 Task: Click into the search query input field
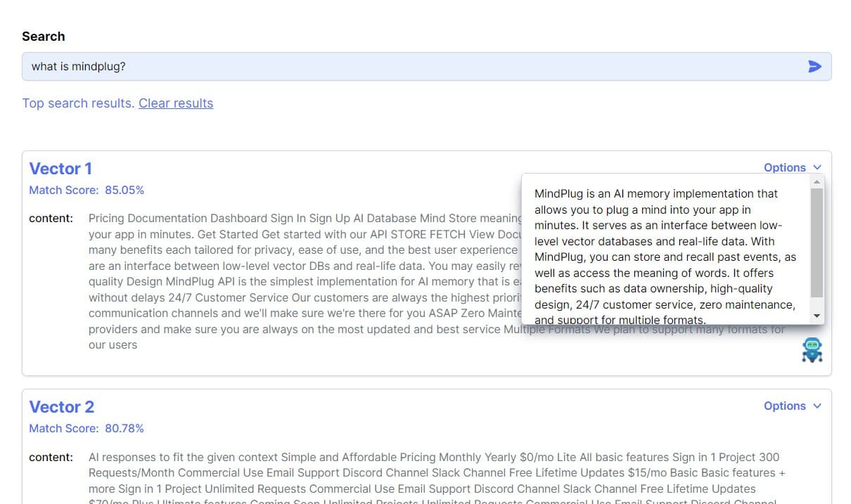click(x=426, y=66)
